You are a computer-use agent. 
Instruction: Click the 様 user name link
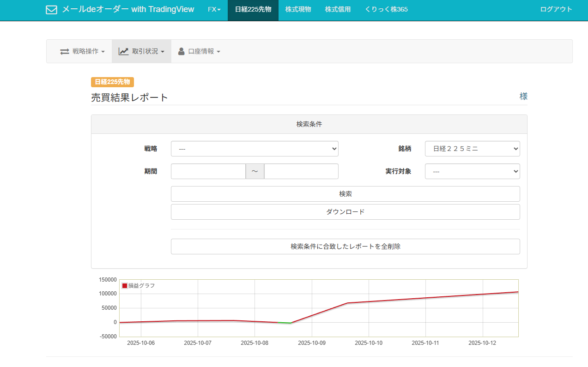pos(523,96)
